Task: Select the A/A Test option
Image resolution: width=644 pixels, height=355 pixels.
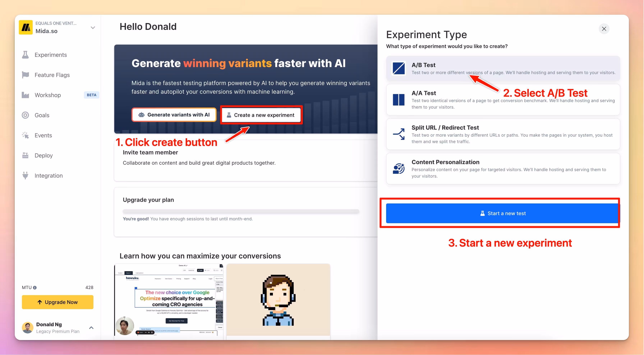Action: (503, 100)
